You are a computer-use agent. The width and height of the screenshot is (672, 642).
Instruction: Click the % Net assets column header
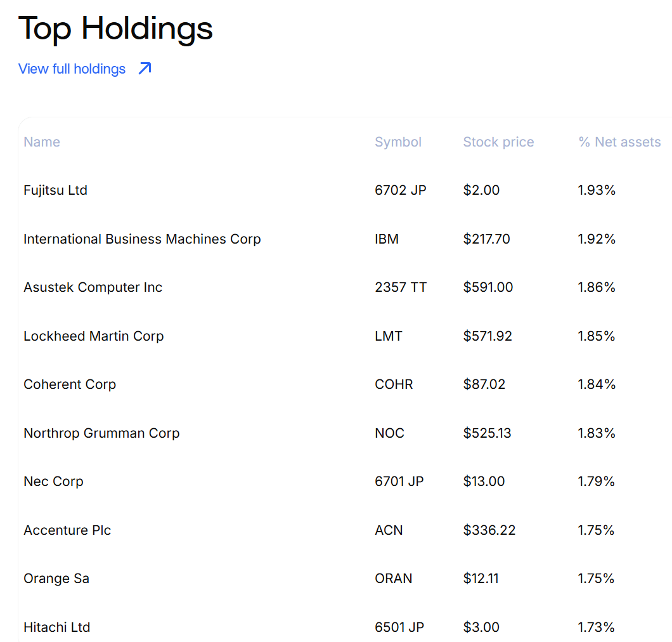619,142
